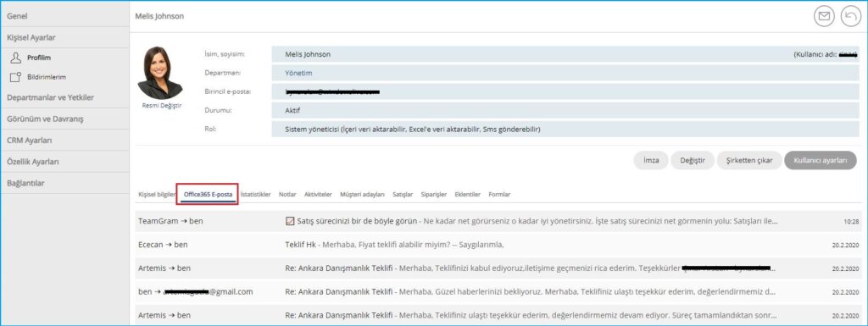Open the Müşteri adayları tab
868x326 pixels.
click(x=362, y=195)
